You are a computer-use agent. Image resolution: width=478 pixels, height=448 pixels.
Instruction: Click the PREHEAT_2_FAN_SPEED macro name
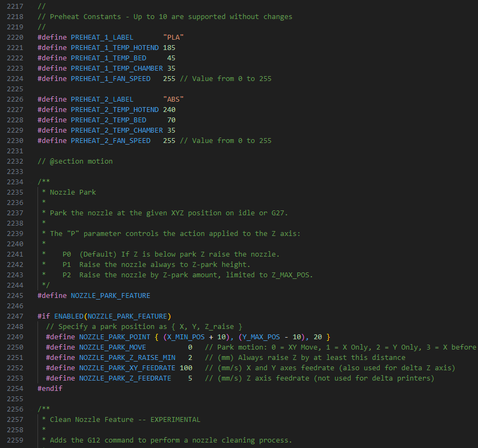click(x=110, y=141)
